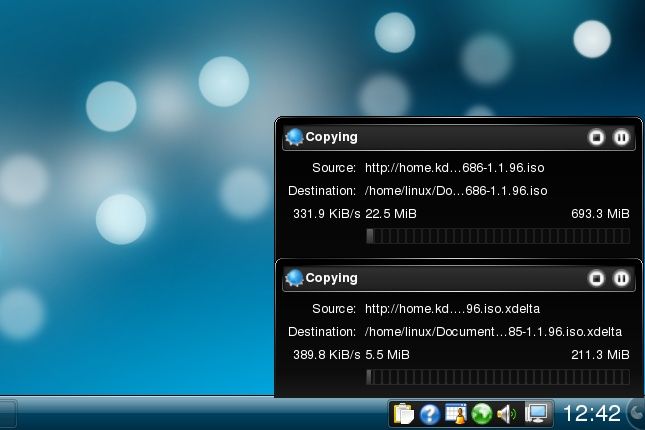Image resolution: width=645 pixels, height=430 pixels.
Task: Stop the iso.xdelta copy job
Action: 596,278
